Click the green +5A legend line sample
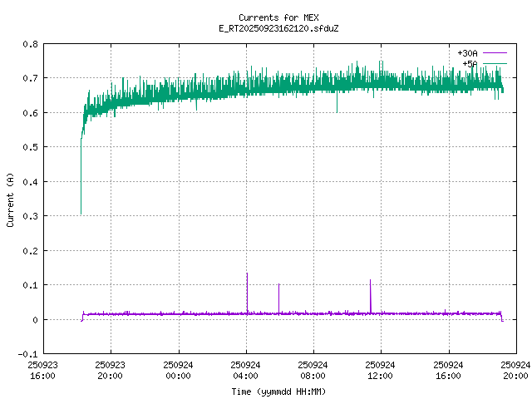Viewport: 532px width, 399px height. [495, 63]
